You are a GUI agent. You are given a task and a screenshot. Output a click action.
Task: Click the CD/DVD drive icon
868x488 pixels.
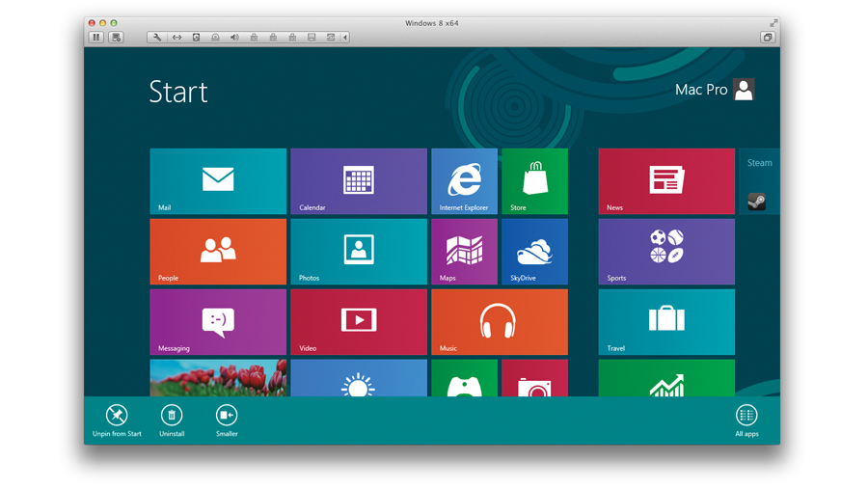[x=215, y=37]
